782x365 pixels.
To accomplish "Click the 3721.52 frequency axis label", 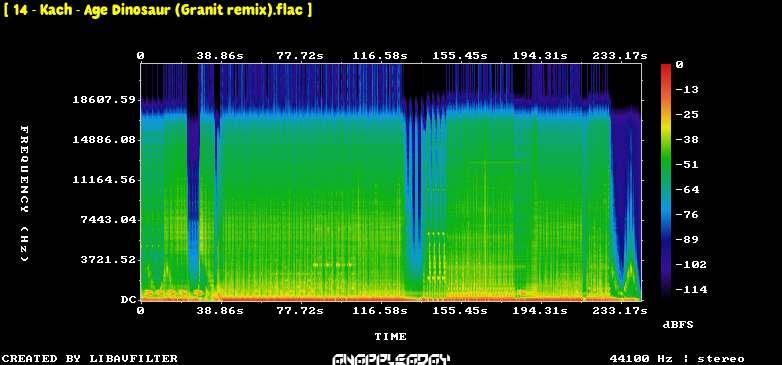I will pos(108,259).
